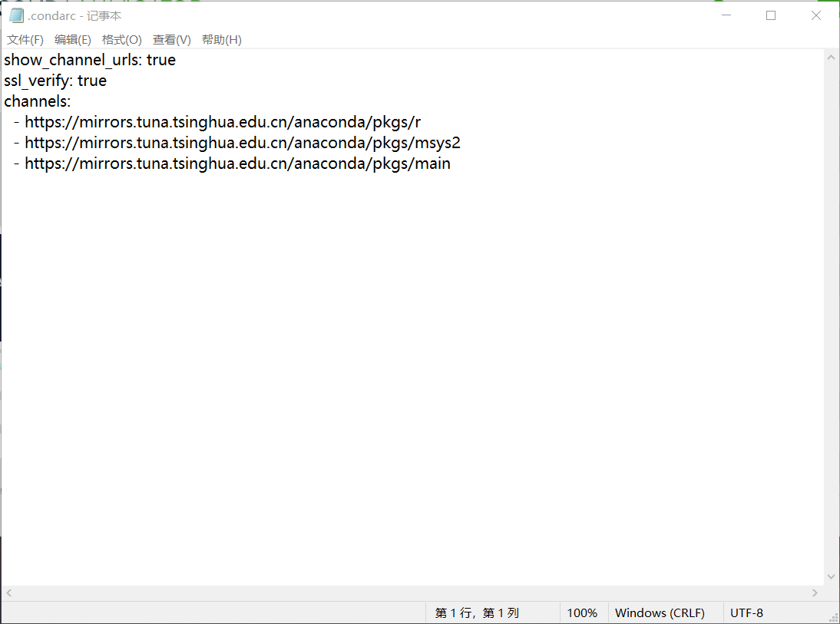Minimize the Notepad window
Image resolution: width=840 pixels, height=624 pixels.
pos(726,15)
